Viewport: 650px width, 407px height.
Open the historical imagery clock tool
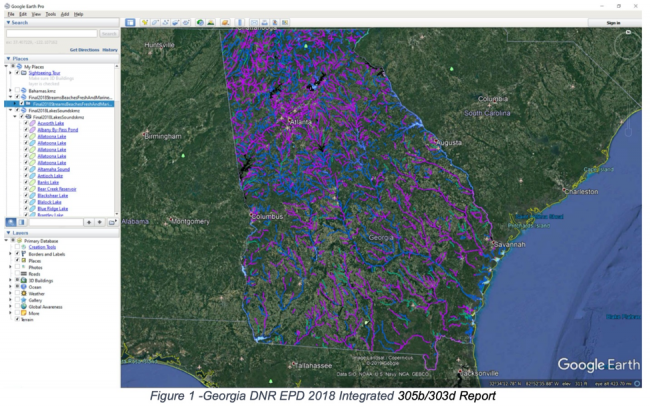(200, 22)
